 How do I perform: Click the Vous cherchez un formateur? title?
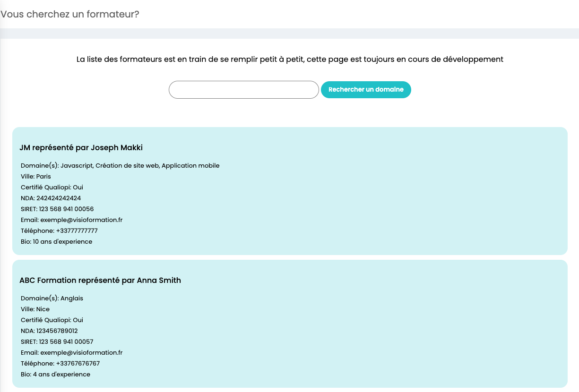(x=70, y=14)
